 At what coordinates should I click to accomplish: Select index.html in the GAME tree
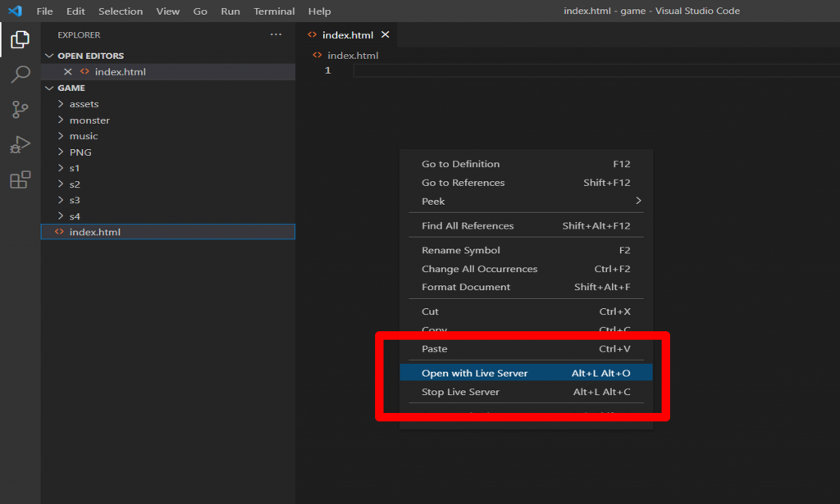167,232
